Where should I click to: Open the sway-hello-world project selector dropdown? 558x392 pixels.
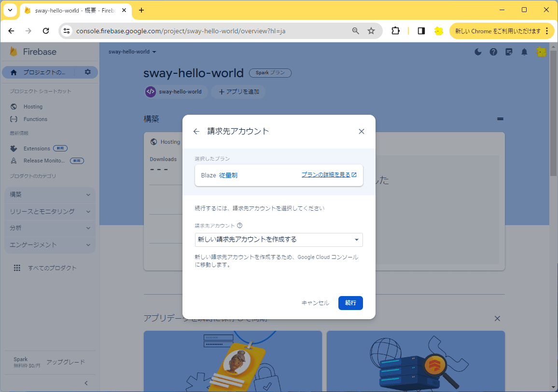pos(132,52)
